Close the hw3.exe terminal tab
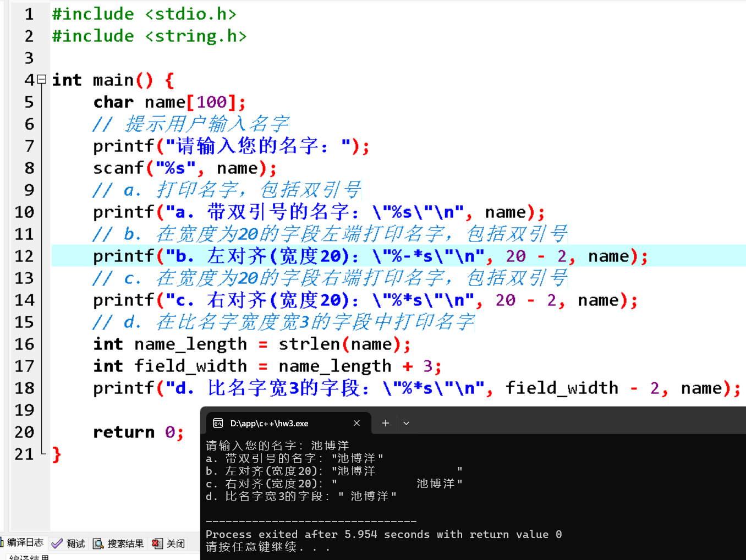 (356, 423)
